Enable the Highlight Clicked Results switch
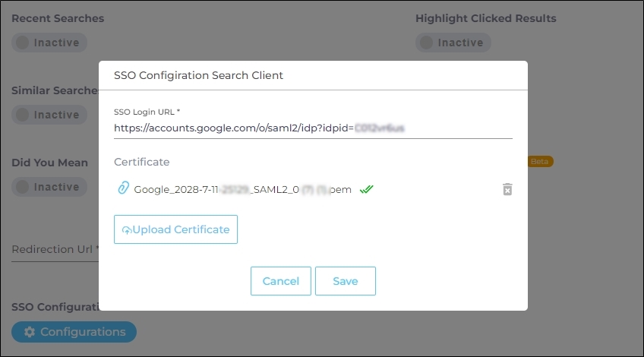 pos(453,43)
